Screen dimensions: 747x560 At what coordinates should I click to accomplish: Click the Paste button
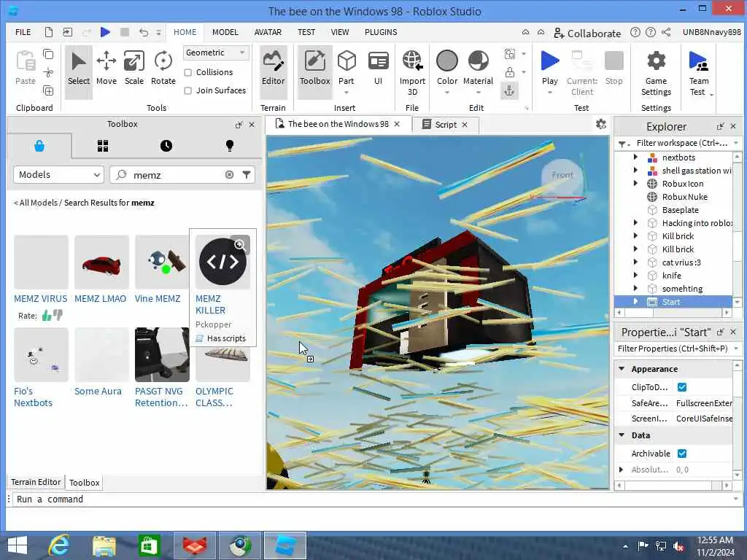pos(26,68)
